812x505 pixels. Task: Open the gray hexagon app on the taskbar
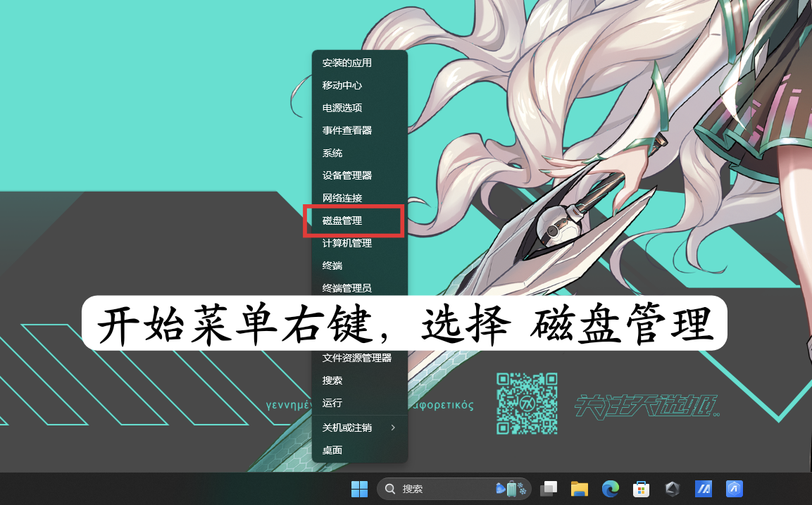pyautogui.click(x=671, y=489)
